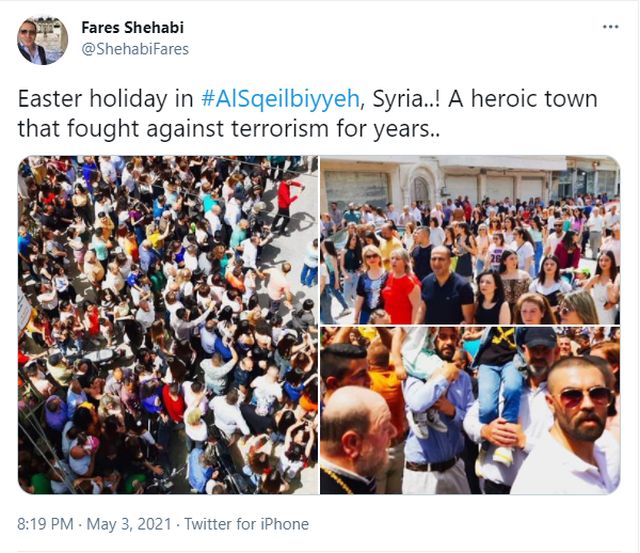Screen dimensions: 640x553
Task: Open the Fares Shehabi display name
Action: click(x=133, y=27)
